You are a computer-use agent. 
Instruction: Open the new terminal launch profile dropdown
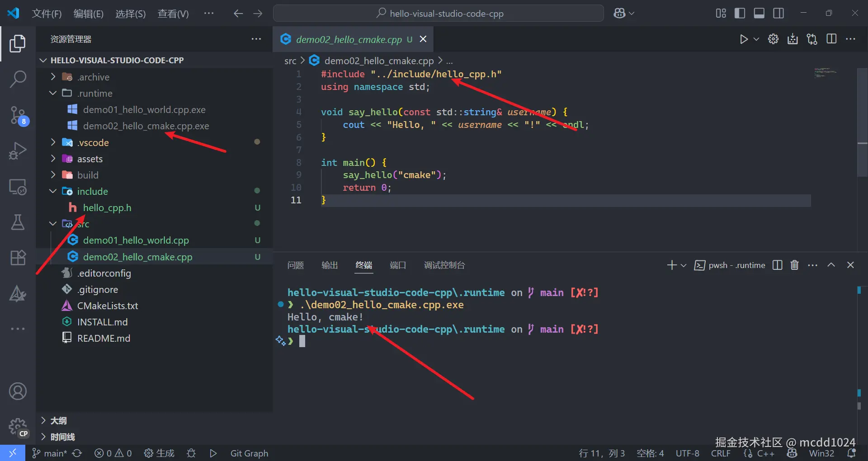tap(684, 265)
